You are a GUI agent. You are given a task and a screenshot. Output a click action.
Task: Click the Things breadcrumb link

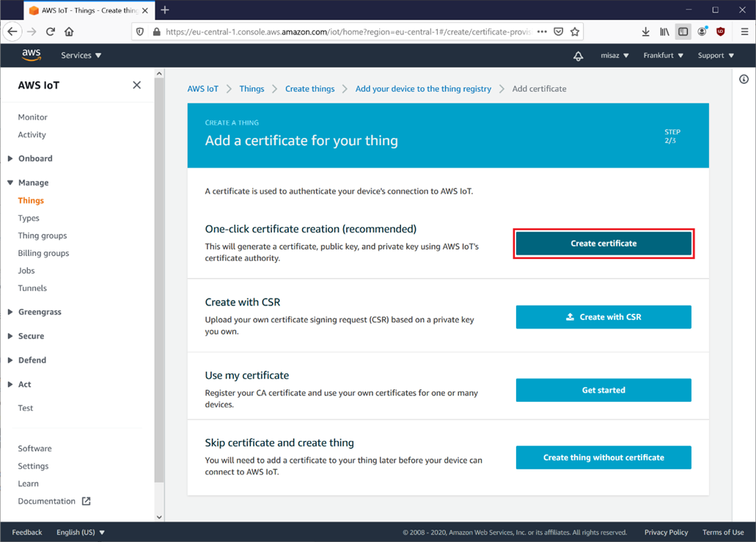252,89
